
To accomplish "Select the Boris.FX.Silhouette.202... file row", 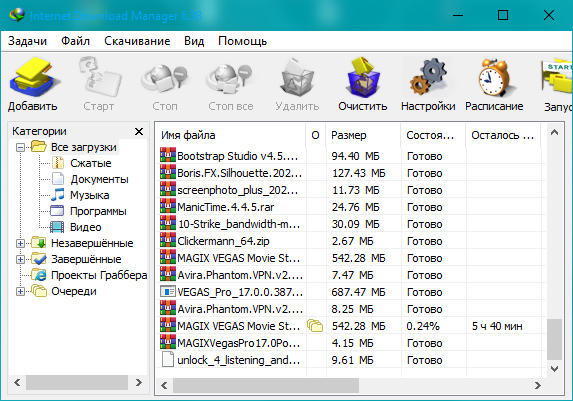I will tap(351, 173).
